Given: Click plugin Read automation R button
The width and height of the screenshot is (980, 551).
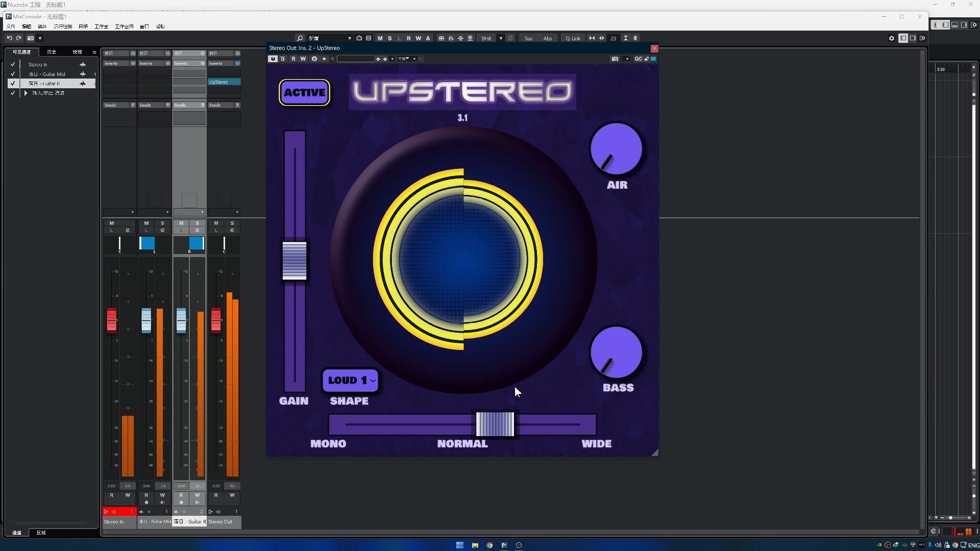Looking at the screenshot, I should coord(293,59).
